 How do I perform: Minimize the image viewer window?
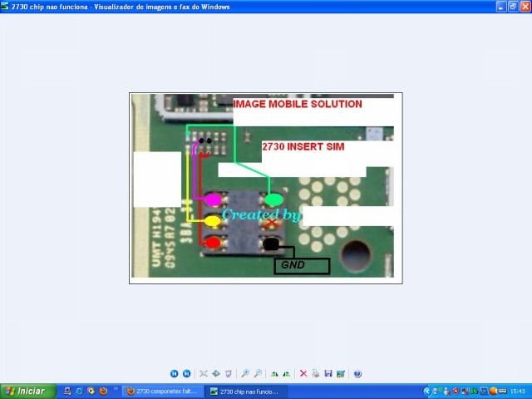pos(501,7)
